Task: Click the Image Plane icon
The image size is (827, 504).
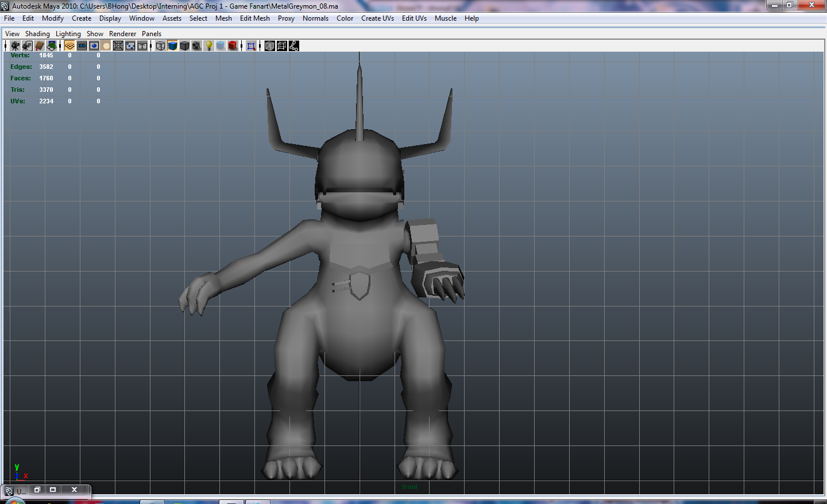Action: (52, 46)
